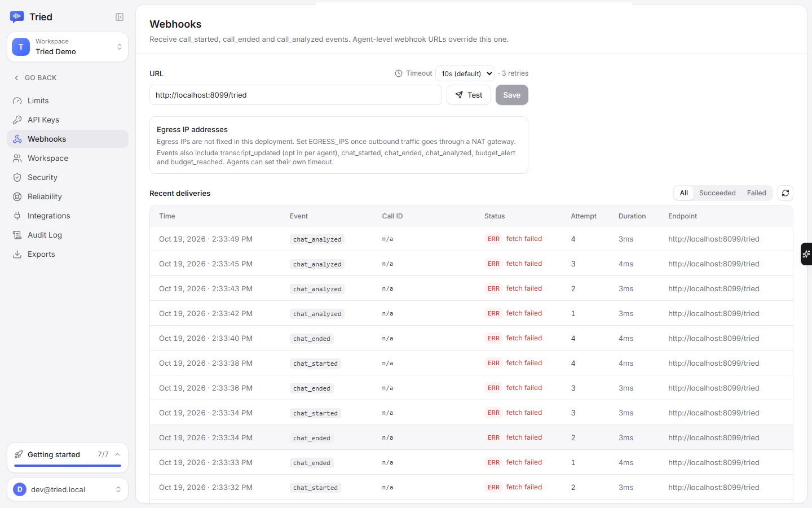This screenshot has width=812, height=508.
Task: Click the Attempt column header
Action: coord(584,216)
